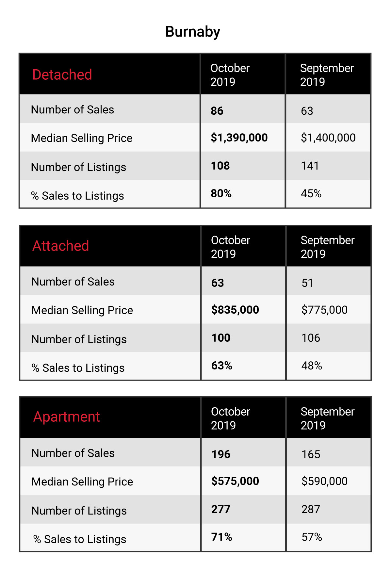Click Attached September 48% sales ratio
The height and width of the screenshot is (572, 392).
tap(312, 366)
